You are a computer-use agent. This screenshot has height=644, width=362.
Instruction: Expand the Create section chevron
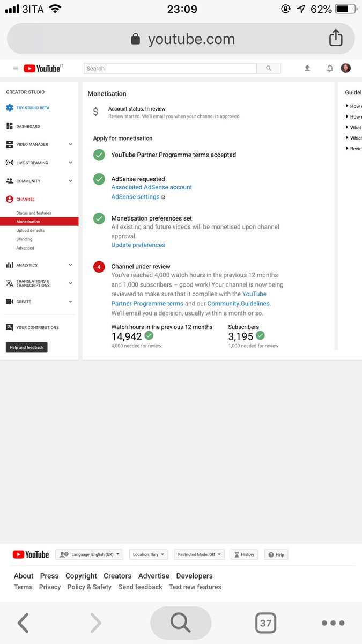point(70,302)
